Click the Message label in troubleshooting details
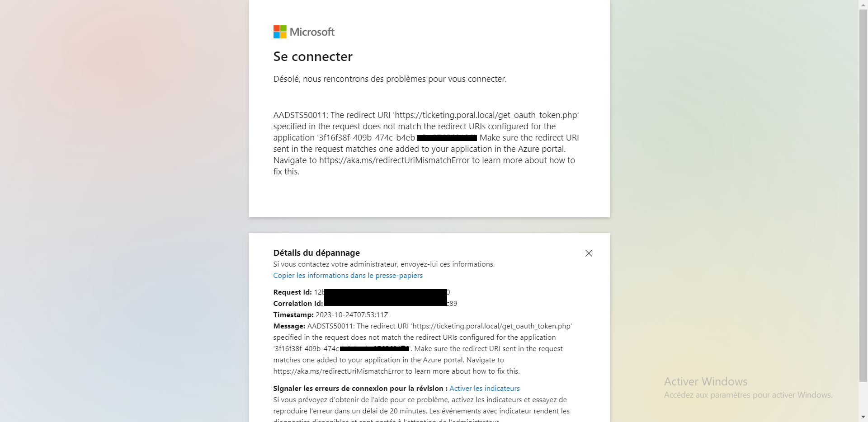Viewport: 868px width, 422px height. tap(289, 326)
